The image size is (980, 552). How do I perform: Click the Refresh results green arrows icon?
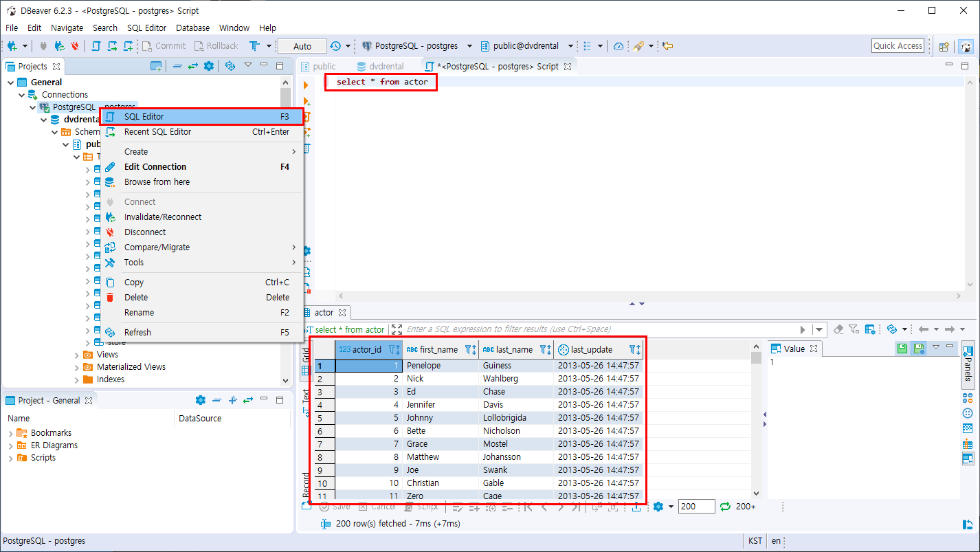725,507
